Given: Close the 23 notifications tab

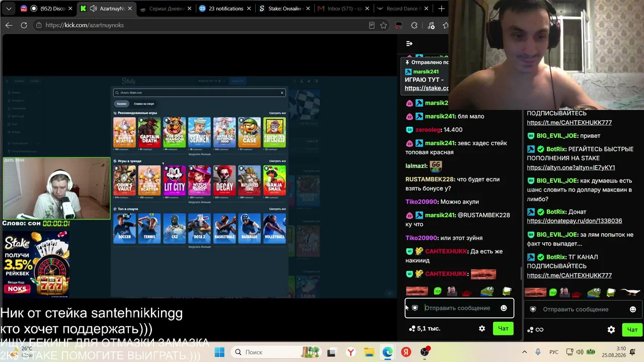Looking at the screenshot, I should [248, 9].
